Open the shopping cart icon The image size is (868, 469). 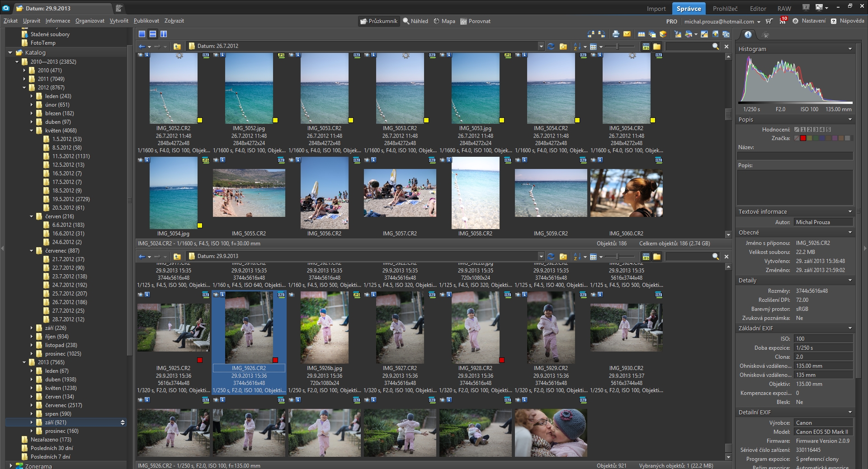tap(769, 21)
